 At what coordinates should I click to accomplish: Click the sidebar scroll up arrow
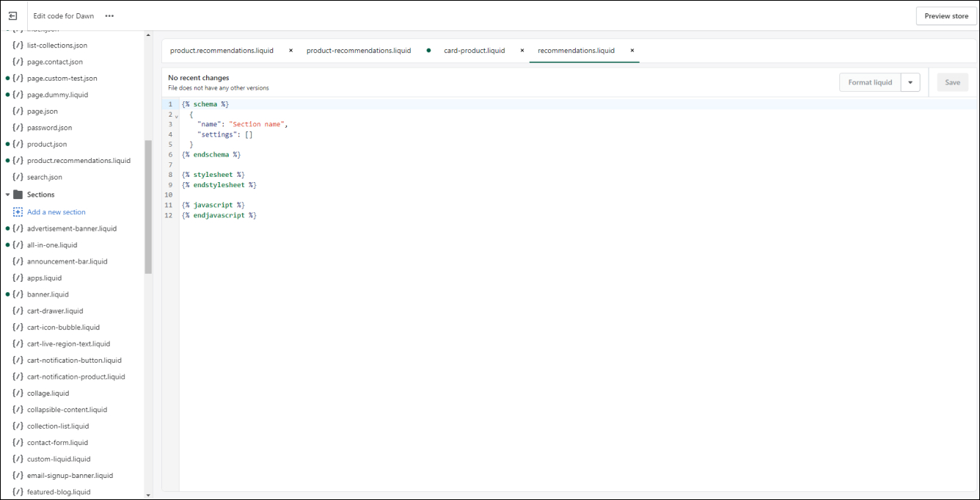(148, 35)
